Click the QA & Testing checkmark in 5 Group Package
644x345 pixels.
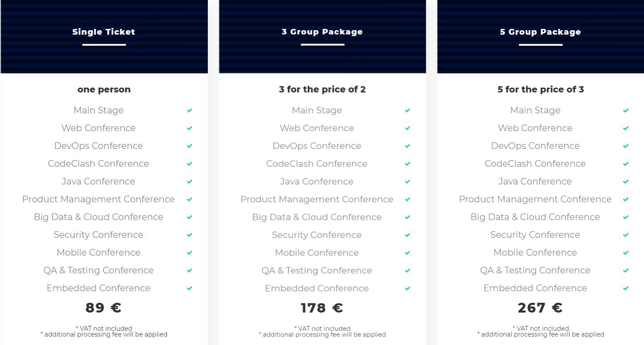tap(626, 270)
